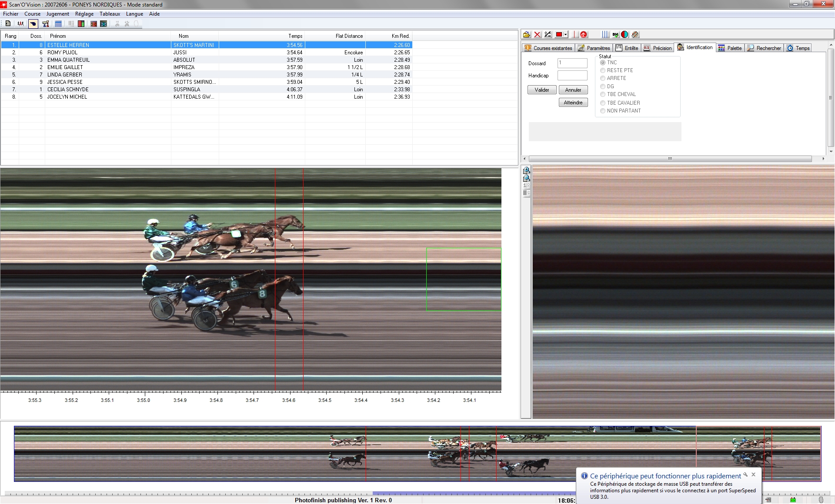835x504 pixels.
Task: Choose NON PARTANT radio button
Action: (603, 111)
